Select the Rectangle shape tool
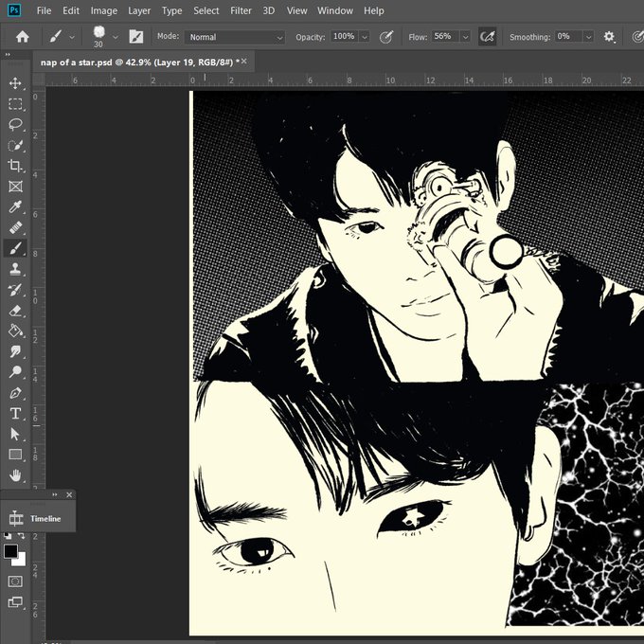The image size is (644, 644). [x=15, y=455]
